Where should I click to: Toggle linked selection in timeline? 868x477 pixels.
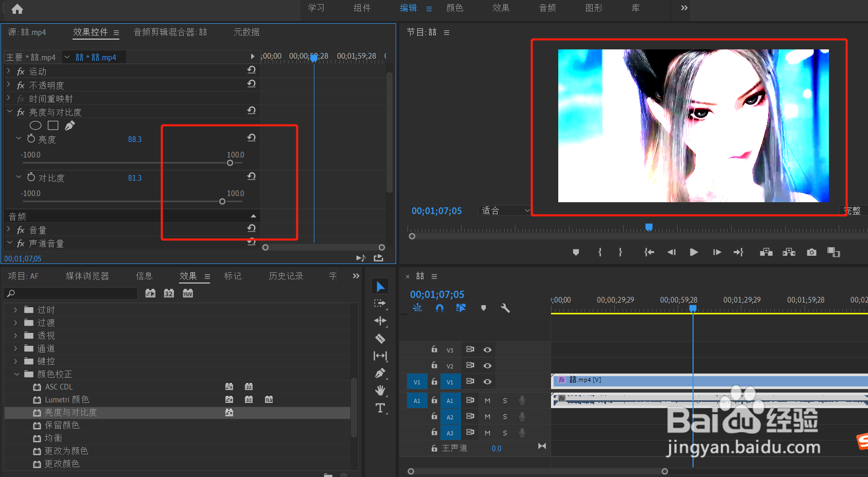[461, 308]
